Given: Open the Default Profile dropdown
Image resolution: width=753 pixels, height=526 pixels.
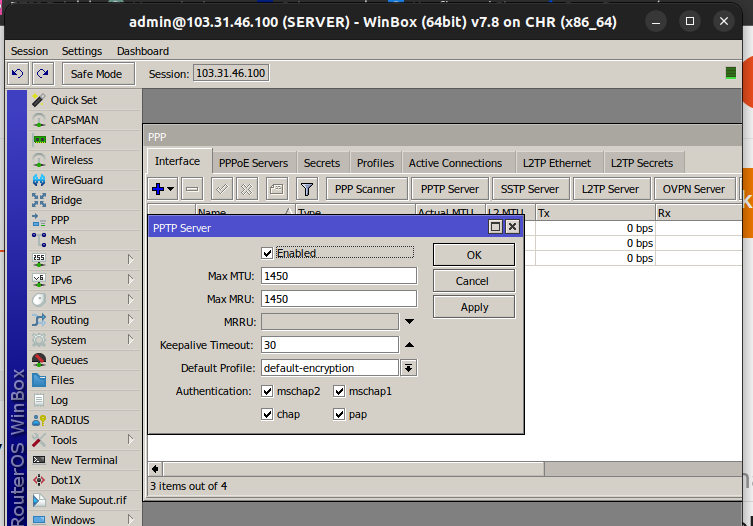Looking at the screenshot, I should click(409, 368).
